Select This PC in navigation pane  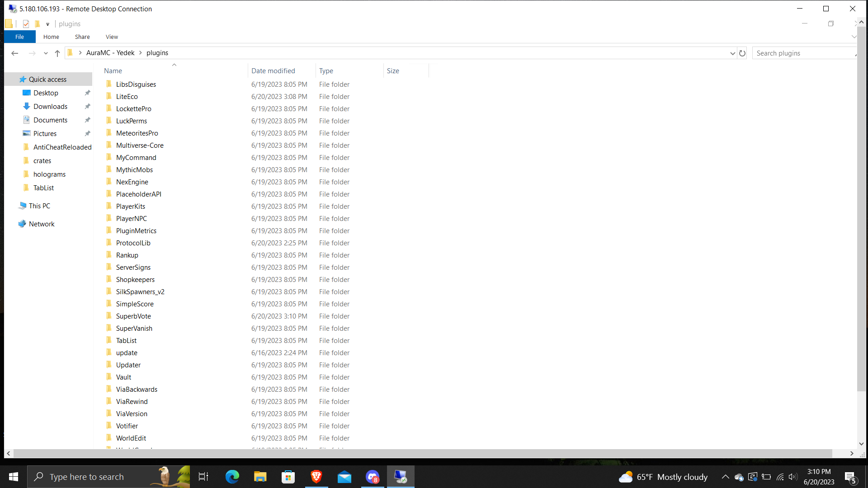tap(39, 206)
